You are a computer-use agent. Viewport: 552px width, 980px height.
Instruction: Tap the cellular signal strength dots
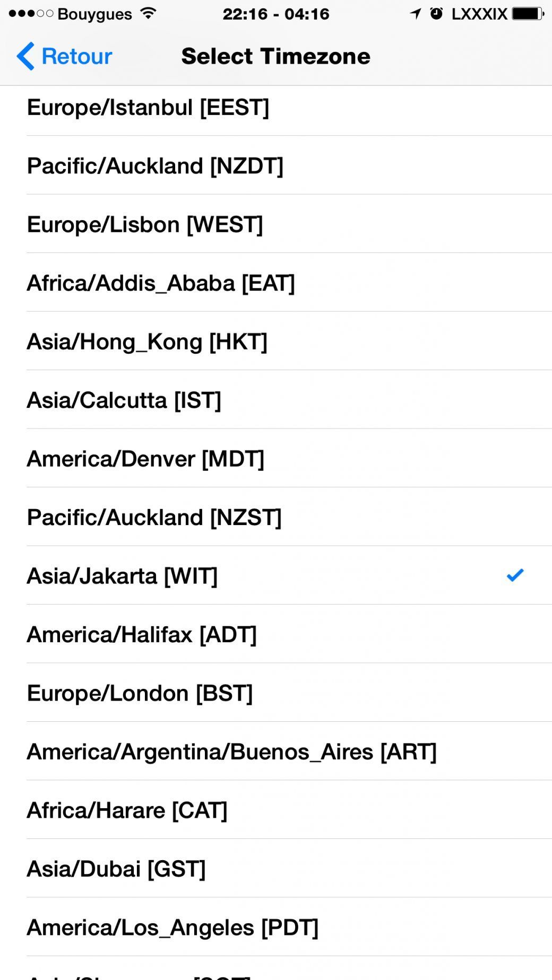tap(31, 13)
